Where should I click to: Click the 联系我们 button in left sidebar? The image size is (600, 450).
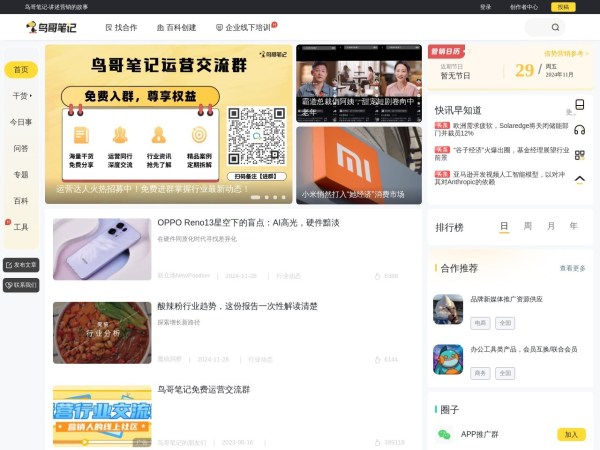[21, 285]
